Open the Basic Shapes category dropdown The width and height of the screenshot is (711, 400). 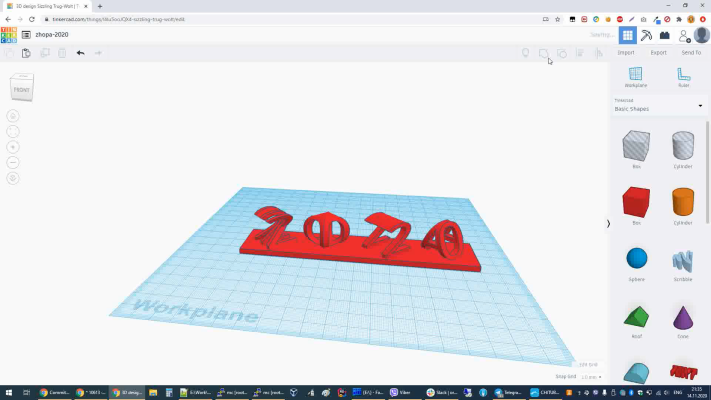coord(659,106)
